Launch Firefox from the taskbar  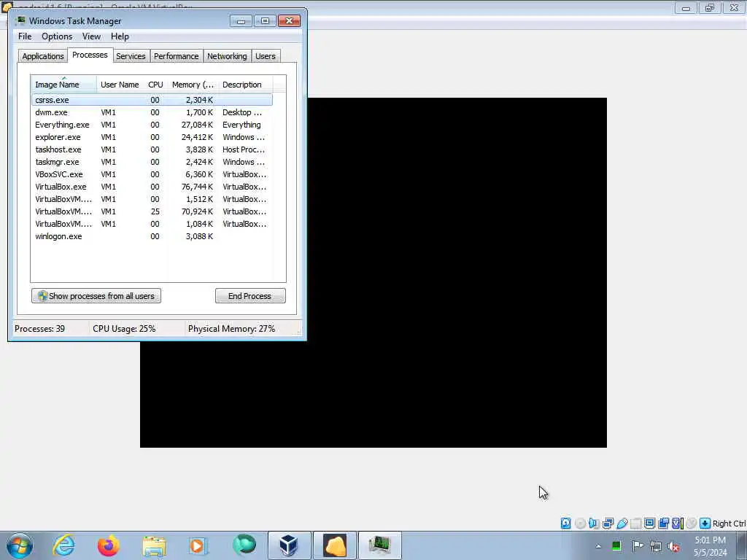click(x=108, y=545)
